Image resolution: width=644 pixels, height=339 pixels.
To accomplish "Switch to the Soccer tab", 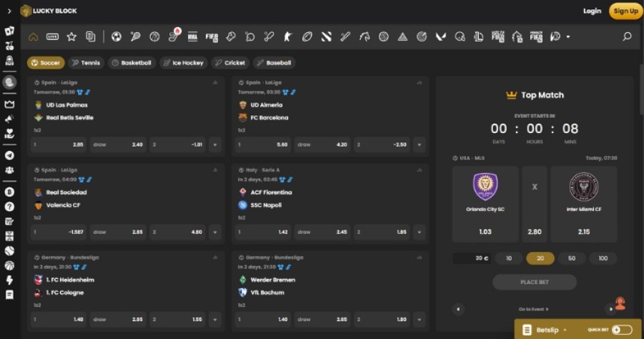I will pyautogui.click(x=46, y=63).
